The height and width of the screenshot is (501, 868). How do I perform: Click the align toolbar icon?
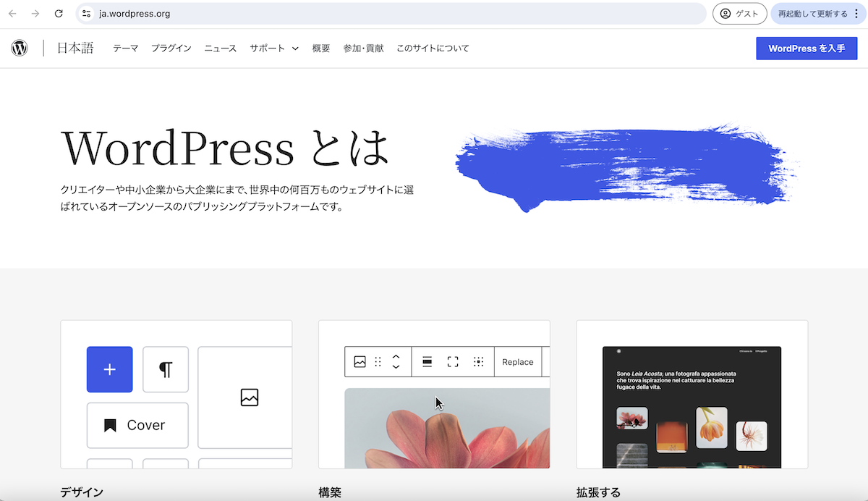click(427, 362)
